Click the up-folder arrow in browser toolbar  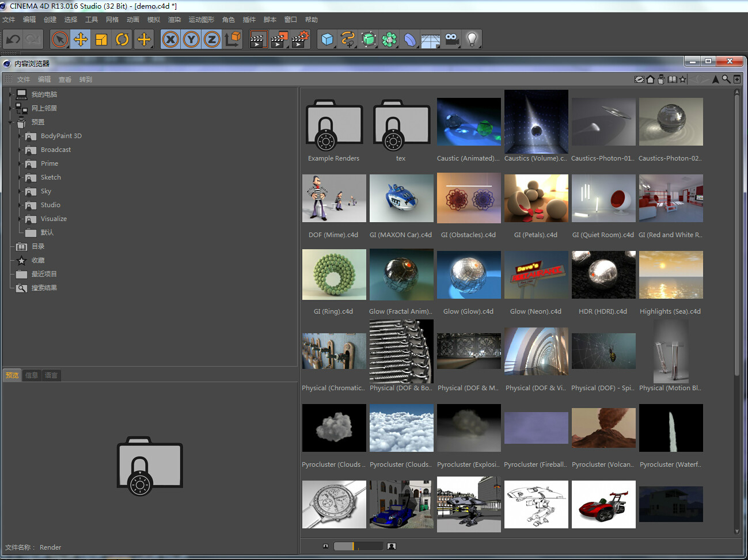pos(716,79)
